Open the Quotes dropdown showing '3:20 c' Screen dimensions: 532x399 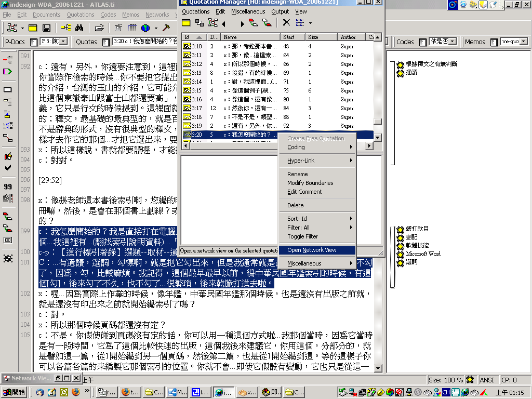[145, 42]
